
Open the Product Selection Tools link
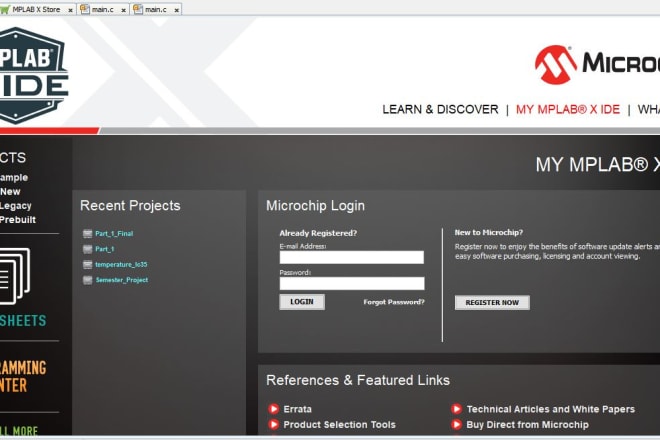tap(339, 425)
